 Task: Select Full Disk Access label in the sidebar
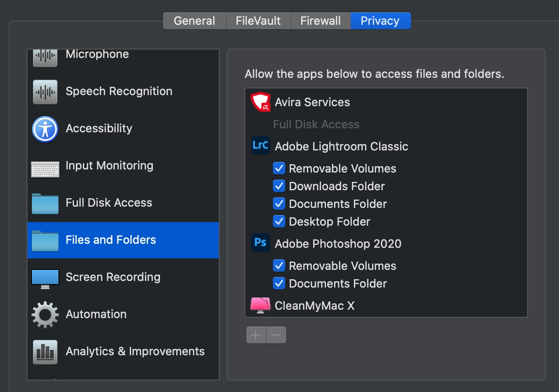pyautogui.click(x=109, y=203)
